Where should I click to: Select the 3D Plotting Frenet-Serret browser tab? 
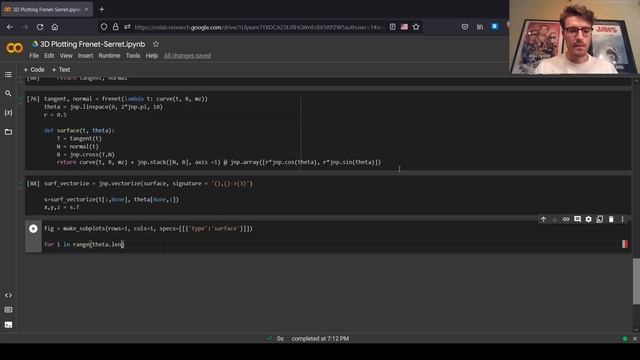point(46,9)
